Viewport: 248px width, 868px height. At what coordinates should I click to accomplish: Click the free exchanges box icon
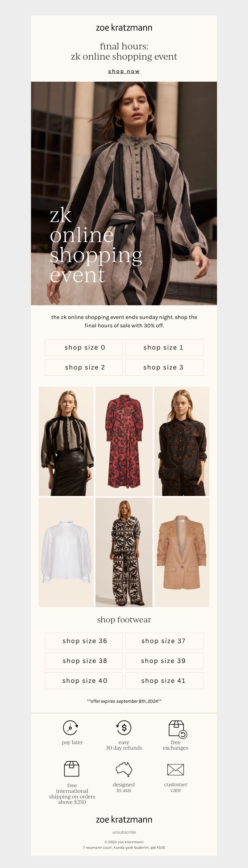177,729
